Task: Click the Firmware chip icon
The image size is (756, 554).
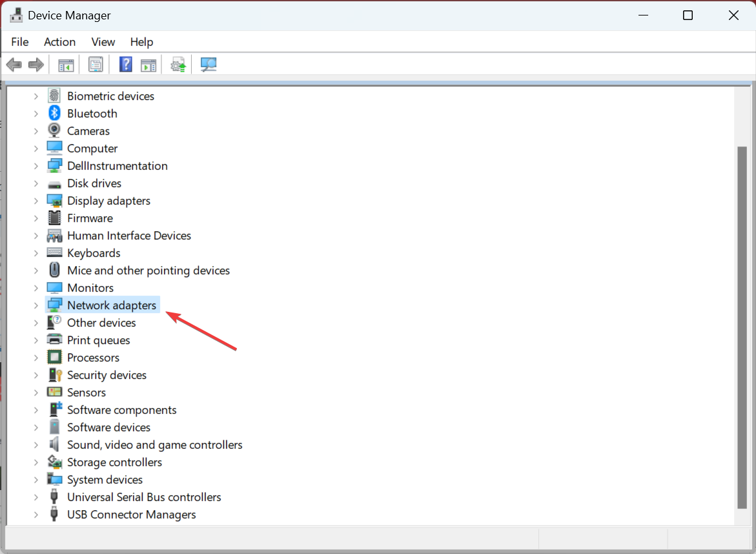Action: point(54,218)
